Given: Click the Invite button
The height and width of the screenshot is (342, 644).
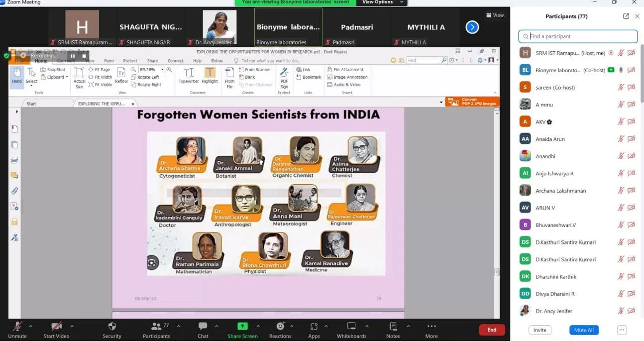Looking at the screenshot, I should tap(539, 330).
